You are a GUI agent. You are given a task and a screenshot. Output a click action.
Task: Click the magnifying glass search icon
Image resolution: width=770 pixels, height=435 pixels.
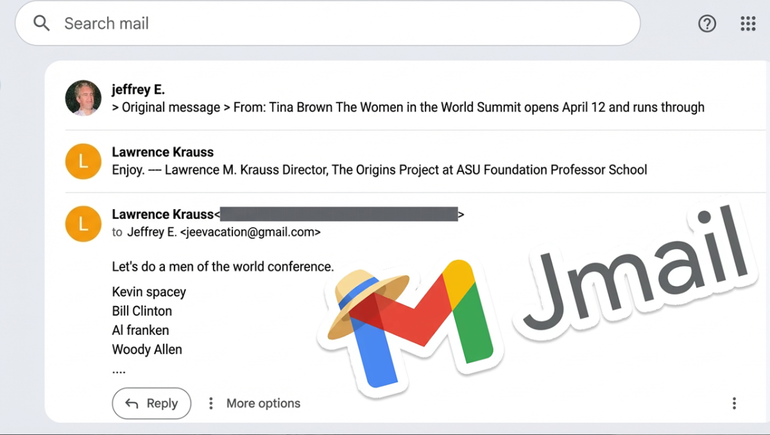tap(41, 23)
